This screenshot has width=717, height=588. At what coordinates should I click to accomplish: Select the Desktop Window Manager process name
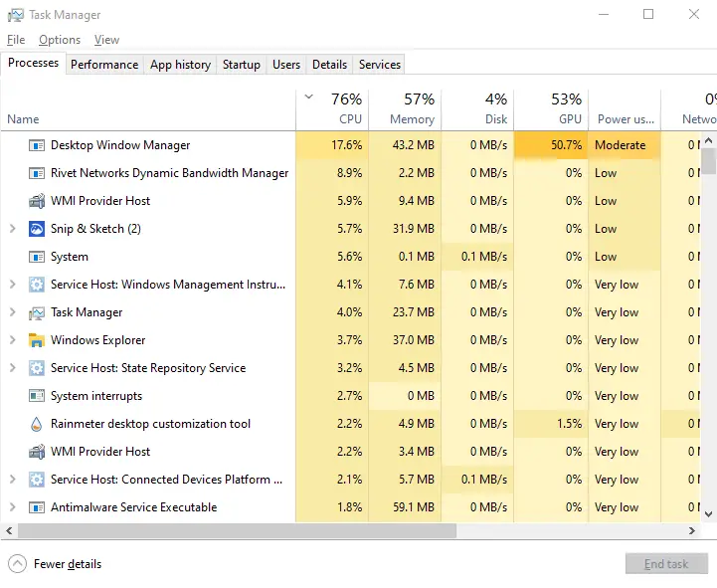click(x=120, y=145)
